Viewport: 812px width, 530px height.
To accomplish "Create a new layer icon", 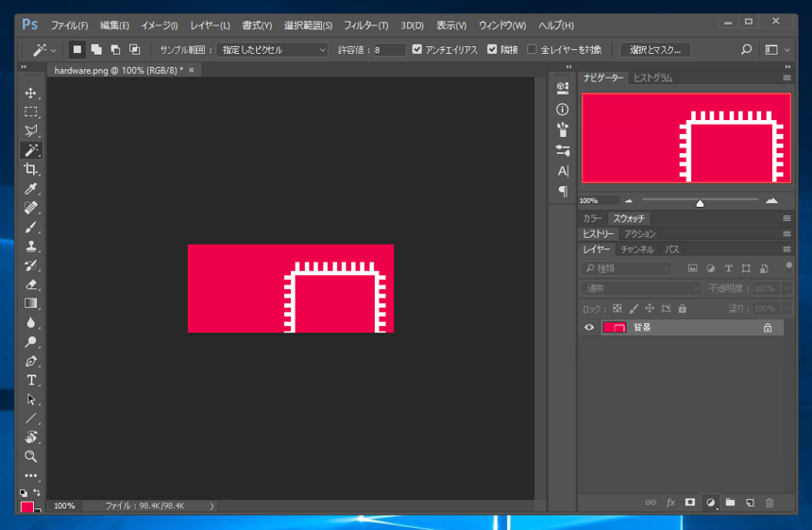I will (750, 503).
